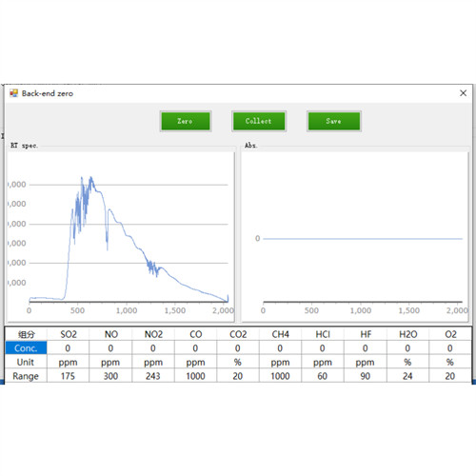The image size is (476, 476).
Task: Select the H2O unit cell
Action: tap(407, 362)
